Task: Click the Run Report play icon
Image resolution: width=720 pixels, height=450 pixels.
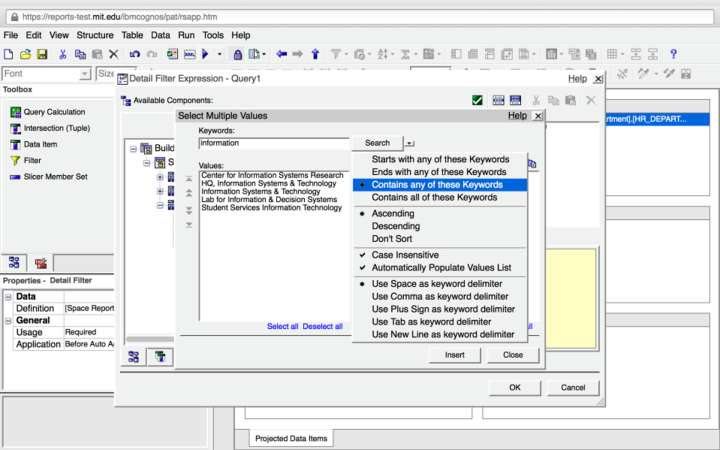Action: (206, 54)
